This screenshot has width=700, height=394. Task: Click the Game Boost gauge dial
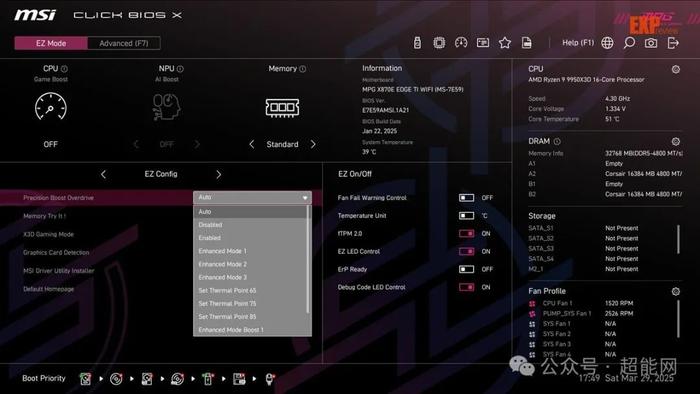(x=50, y=107)
